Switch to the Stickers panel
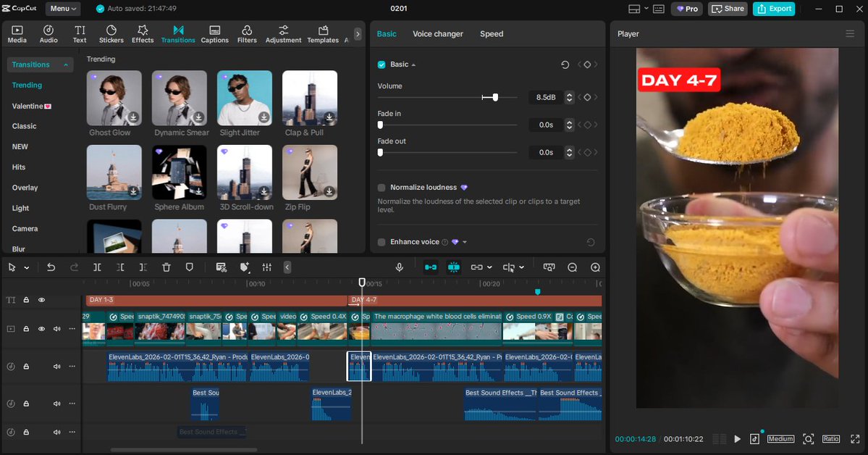The image size is (868, 455). [x=111, y=33]
